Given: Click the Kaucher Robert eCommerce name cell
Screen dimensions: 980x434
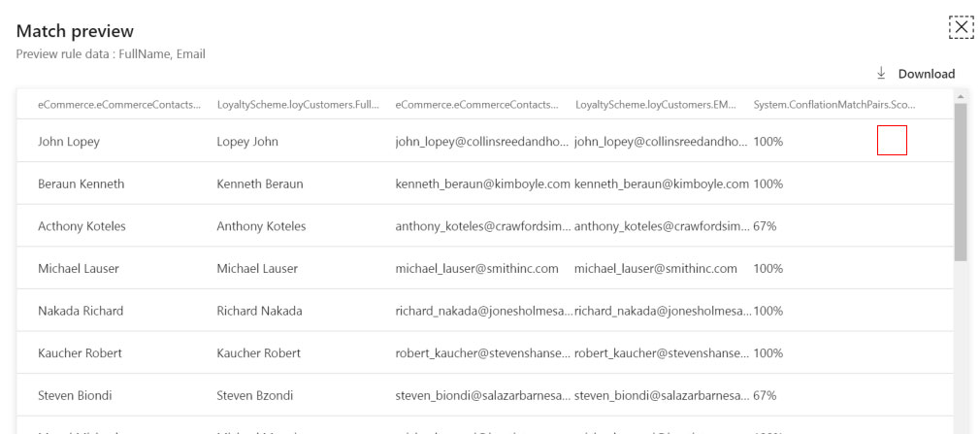Looking at the screenshot, I should [80, 353].
